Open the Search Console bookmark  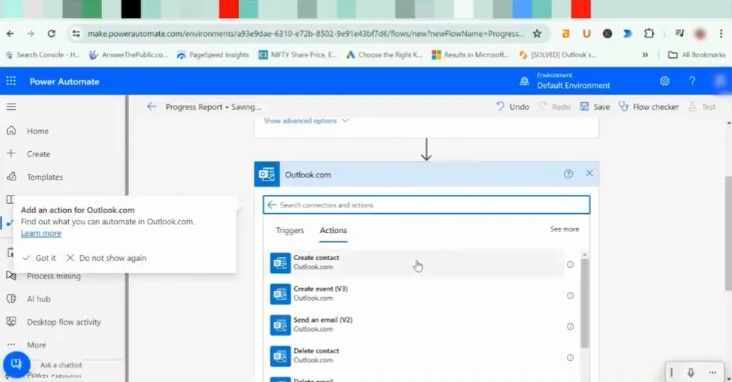pyautogui.click(x=43, y=55)
